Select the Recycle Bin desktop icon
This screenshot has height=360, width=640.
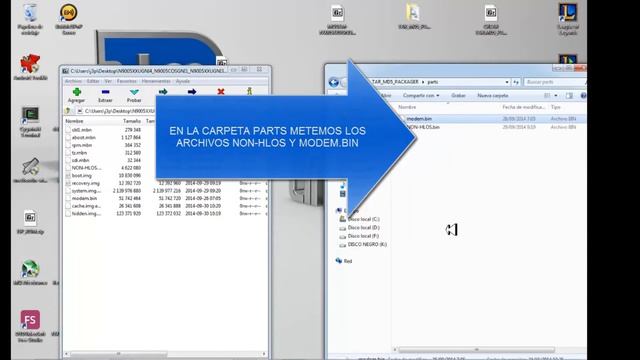(30, 13)
